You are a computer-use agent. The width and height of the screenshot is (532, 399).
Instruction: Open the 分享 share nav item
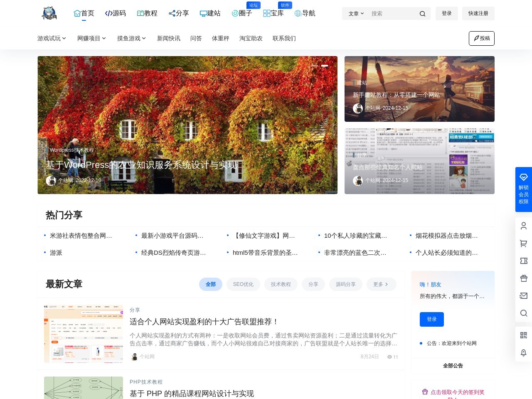click(178, 13)
